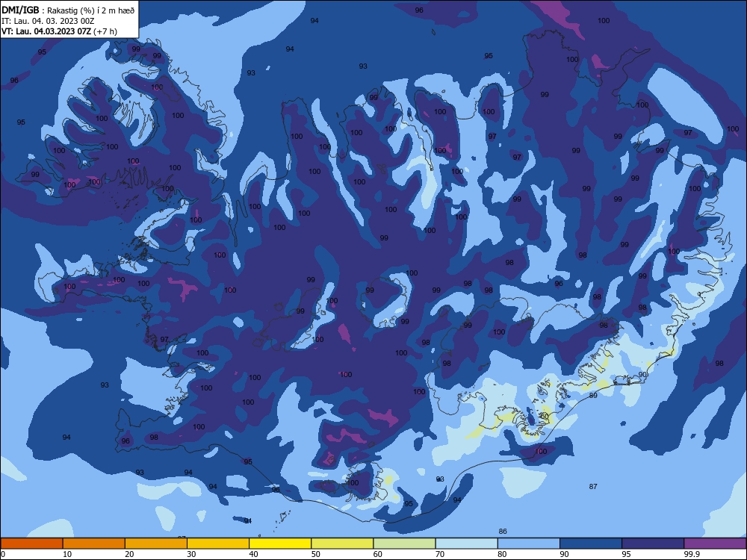Click the '95' legend scale label
This screenshot has height=560, width=747.
click(x=626, y=554)
